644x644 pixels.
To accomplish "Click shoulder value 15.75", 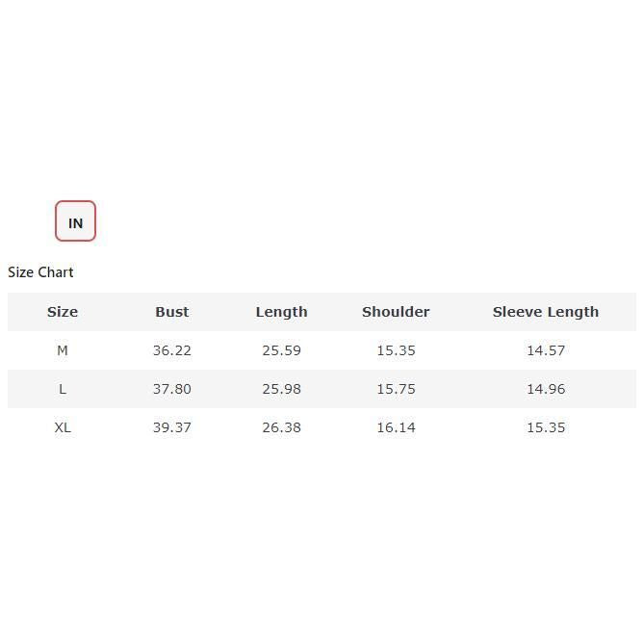I will (396, 389).
